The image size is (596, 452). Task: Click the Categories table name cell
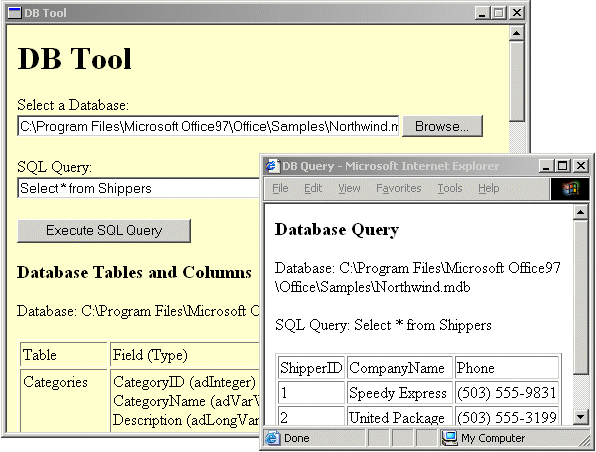[63, 400]
